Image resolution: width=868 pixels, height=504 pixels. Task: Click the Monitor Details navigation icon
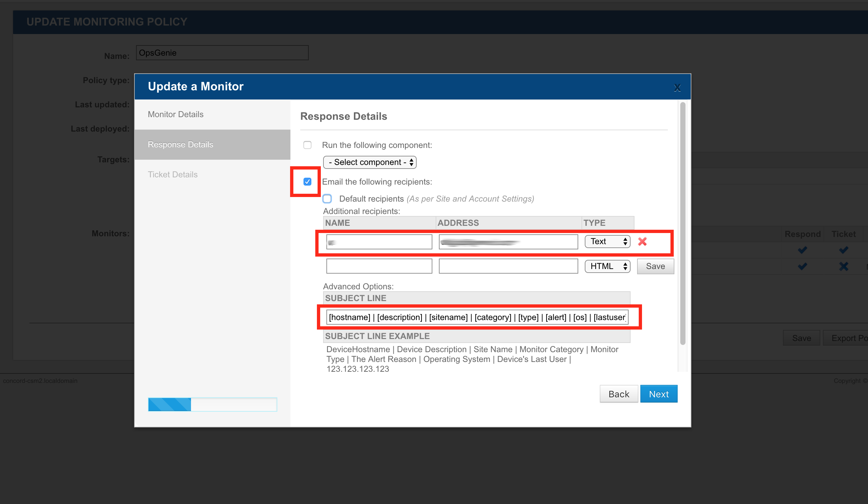(x=176, y=113)
